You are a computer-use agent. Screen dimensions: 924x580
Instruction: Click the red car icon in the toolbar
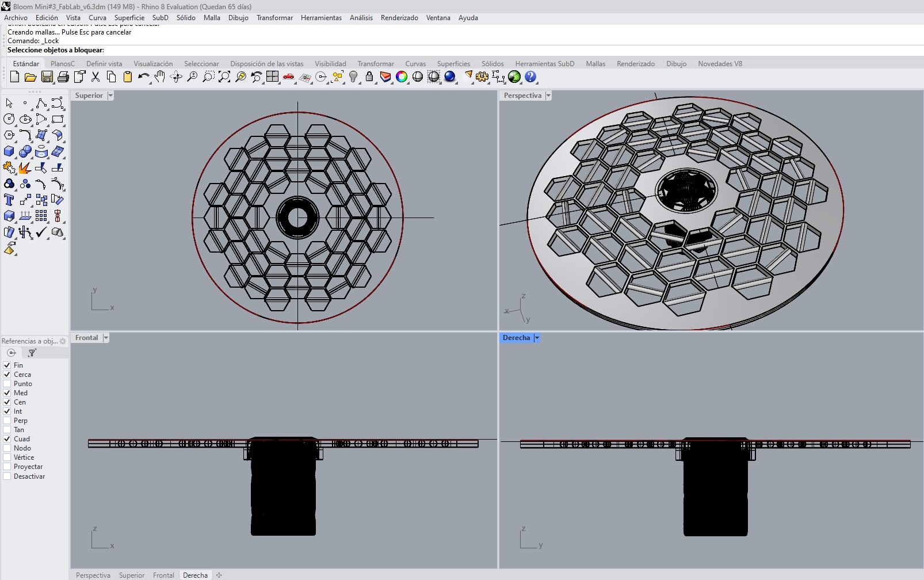coord(289,77)
